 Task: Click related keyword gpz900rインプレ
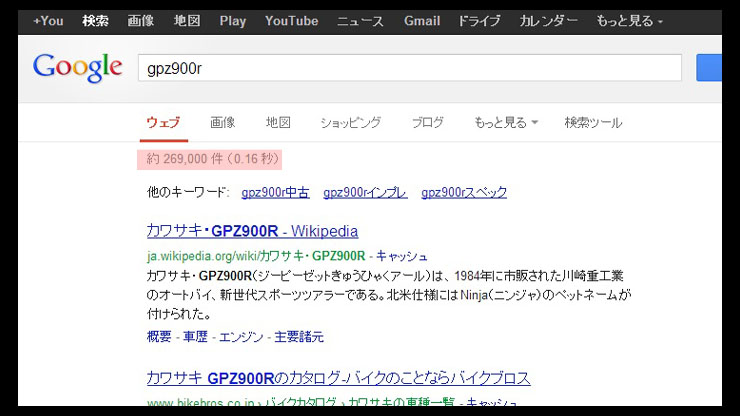pyautogui.click(x=365, y=193)
